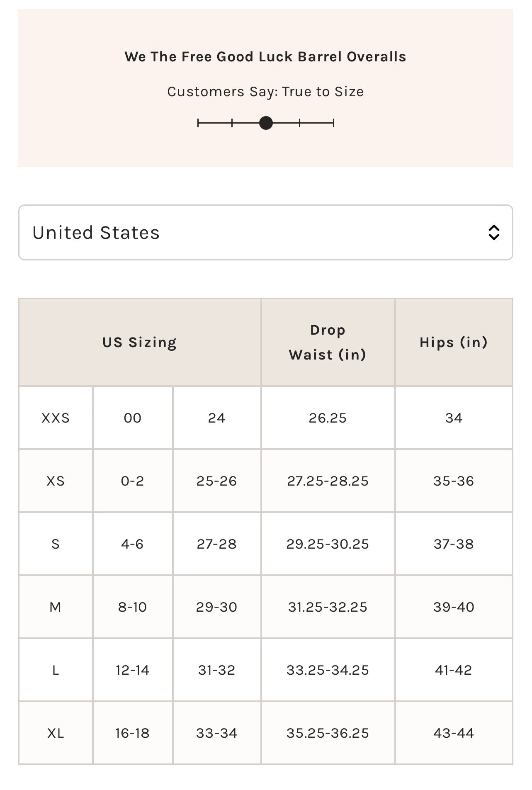
Task: Click the 8-10 numeric size cell
Action: click(x=132, y=607)
